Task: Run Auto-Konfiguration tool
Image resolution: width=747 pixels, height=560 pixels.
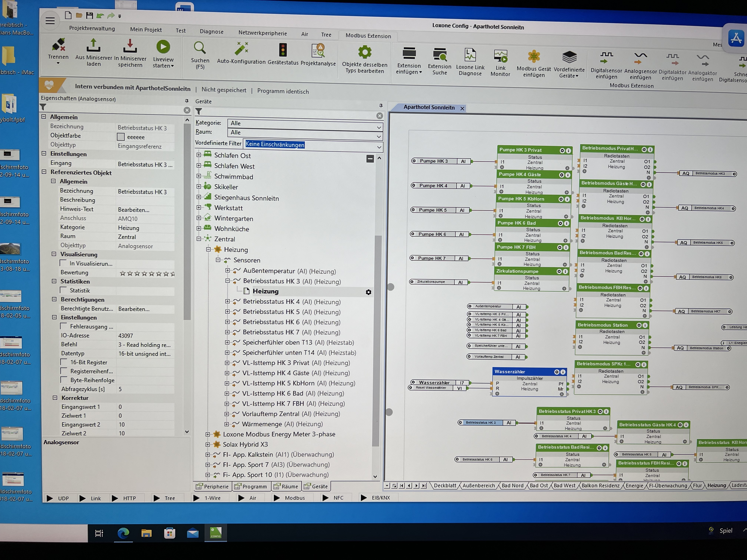Action: [x=241, y=49]
